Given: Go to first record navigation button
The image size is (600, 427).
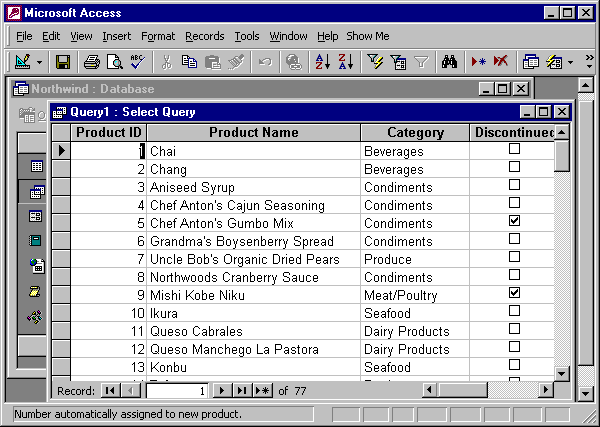Looking at the screenshot, I should pos(111,391).
